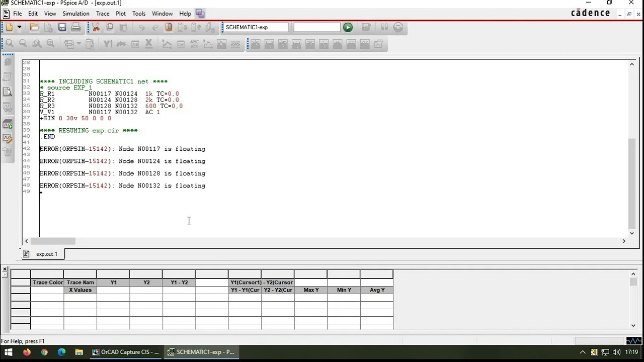Screen dimensions: 644x362
Task: Click the View Output File sidebar icon
Action: pos(8,92)
